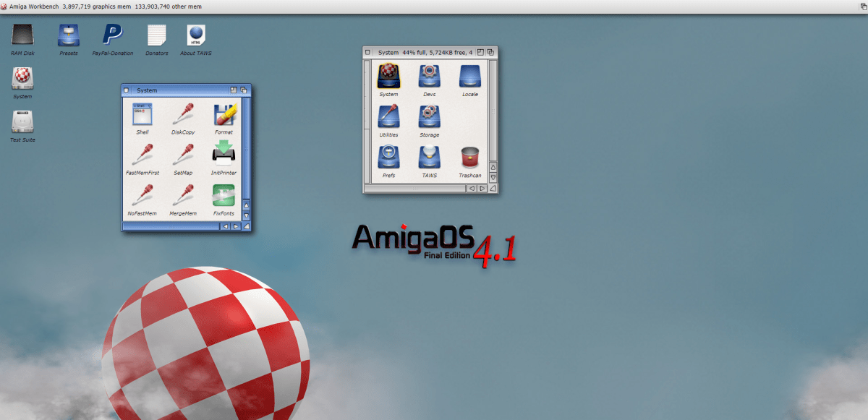Open the Prefs drawer

[x=388, y=158]
